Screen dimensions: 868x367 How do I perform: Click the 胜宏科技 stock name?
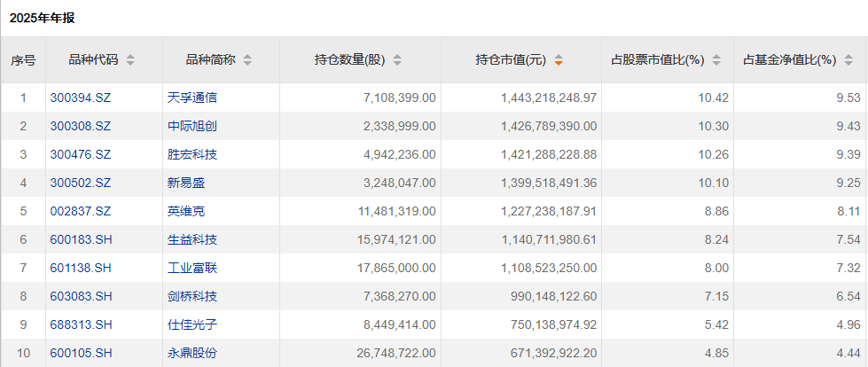point(192,154)
